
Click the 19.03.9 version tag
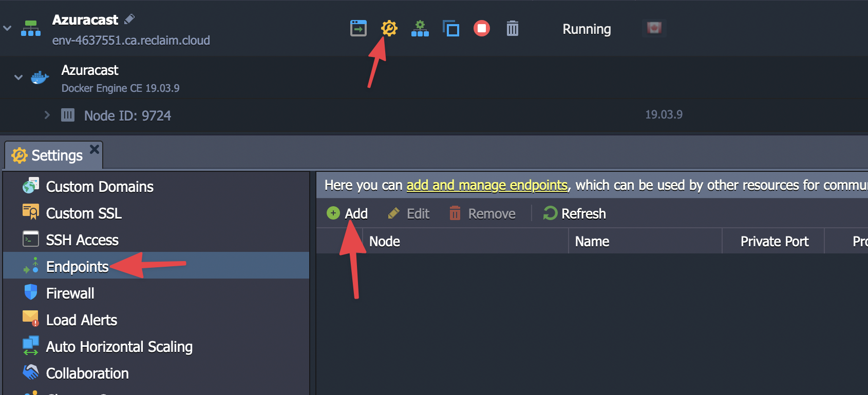point(664,114)
